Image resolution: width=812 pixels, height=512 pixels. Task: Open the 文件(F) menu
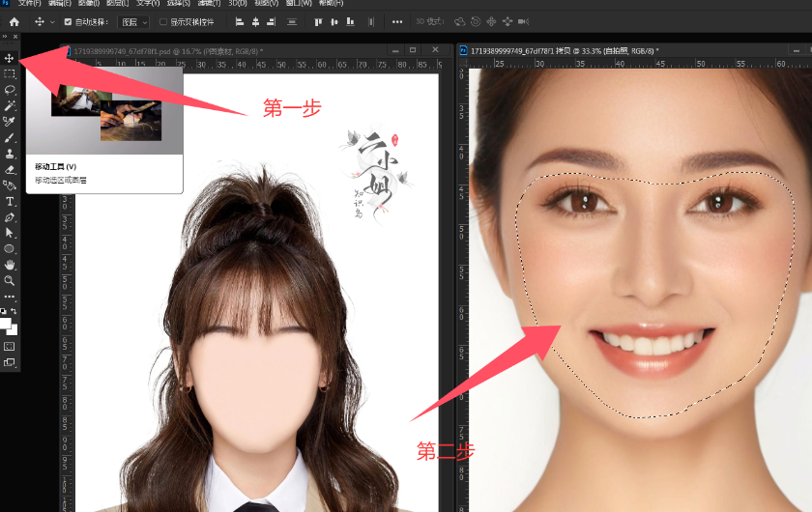coord(29,3)
